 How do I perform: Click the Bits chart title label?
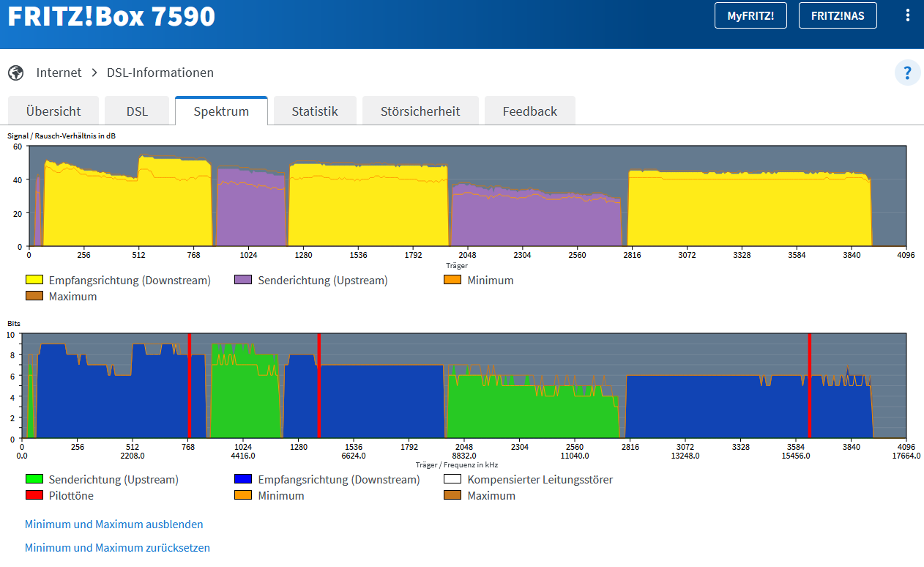click(x=14, y=323)
